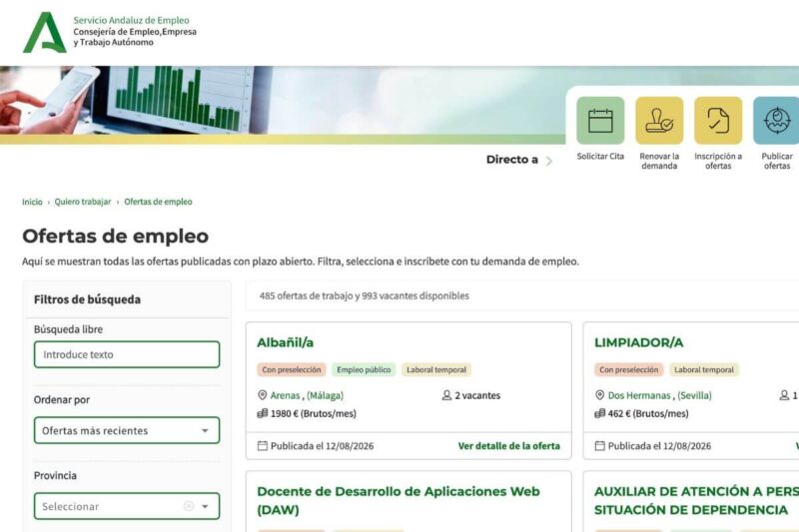Click the salary icon beside 462 €

[600, 413]
